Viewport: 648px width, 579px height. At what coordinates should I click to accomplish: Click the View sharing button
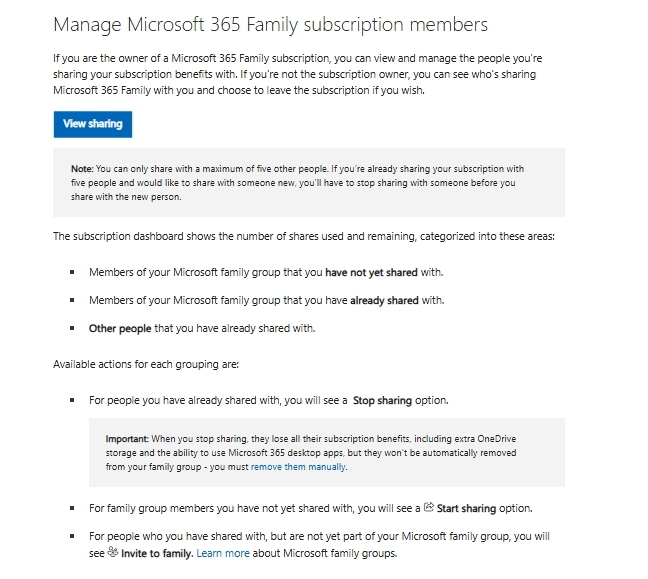point(92,124)
